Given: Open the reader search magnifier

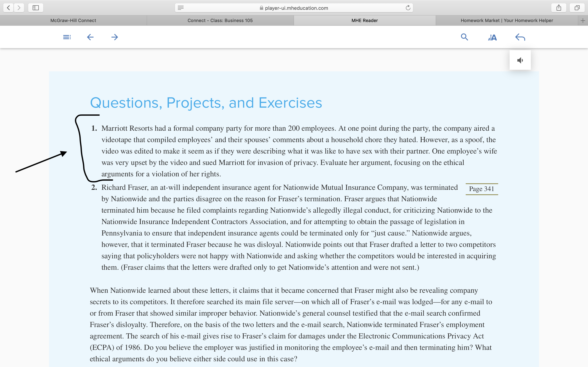Looking at the screenshot, I should [x=464, y=37].
